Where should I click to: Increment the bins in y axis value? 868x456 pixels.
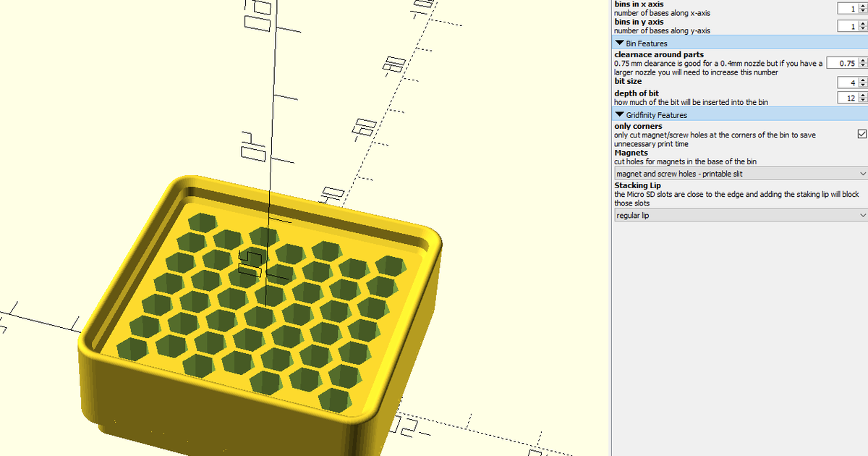point(863,23)
